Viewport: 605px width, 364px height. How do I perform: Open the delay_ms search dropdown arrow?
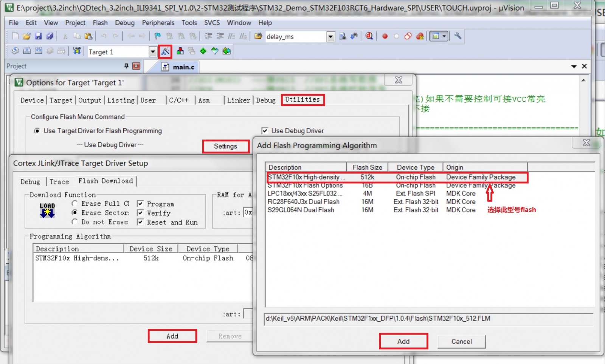coord(330,37)
